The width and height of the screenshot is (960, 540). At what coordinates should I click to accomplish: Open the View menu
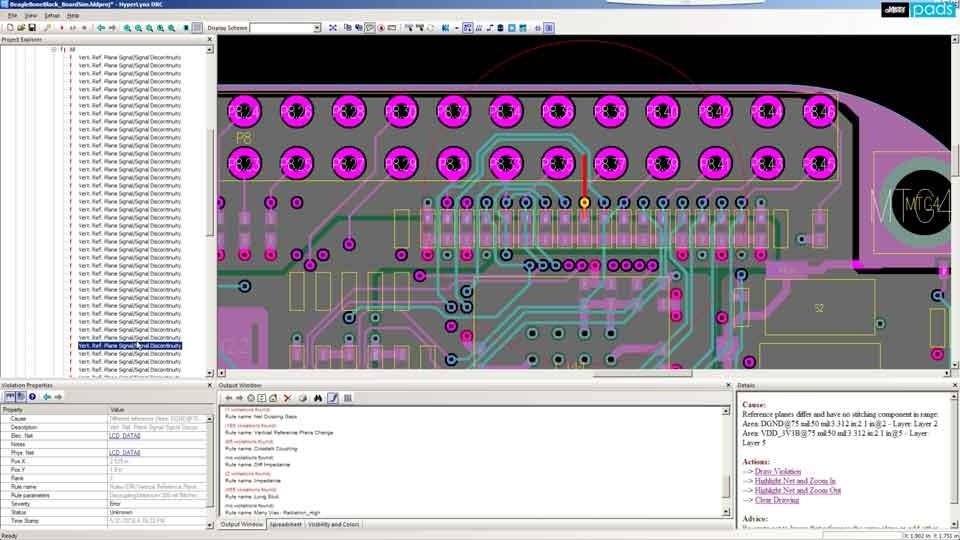[31, 15]
